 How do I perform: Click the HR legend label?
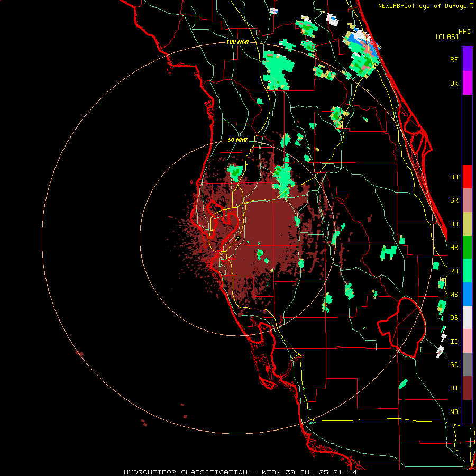tap(454, 248)
